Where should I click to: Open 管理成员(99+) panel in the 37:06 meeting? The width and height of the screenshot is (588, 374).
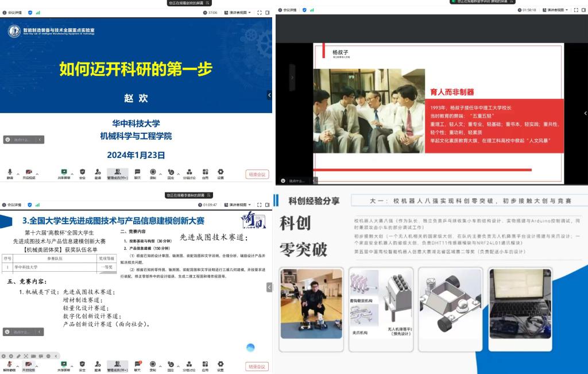click(x=118, y=172)
